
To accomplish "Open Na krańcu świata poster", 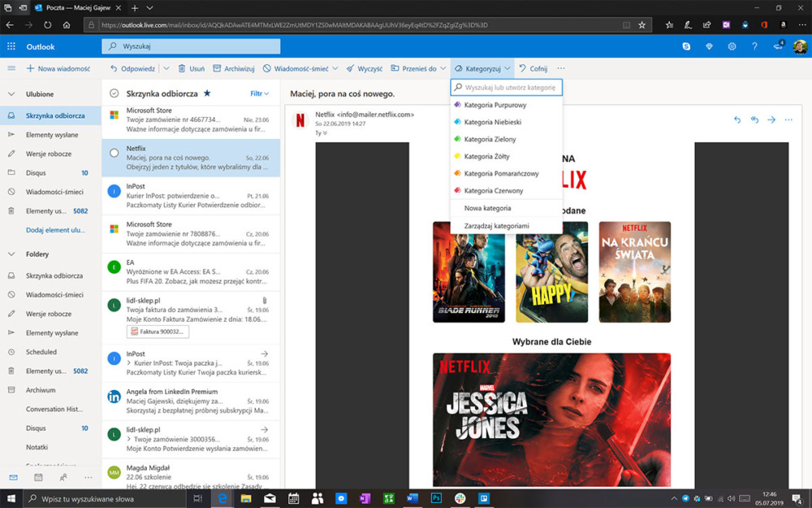I will (x=635, y=272).
